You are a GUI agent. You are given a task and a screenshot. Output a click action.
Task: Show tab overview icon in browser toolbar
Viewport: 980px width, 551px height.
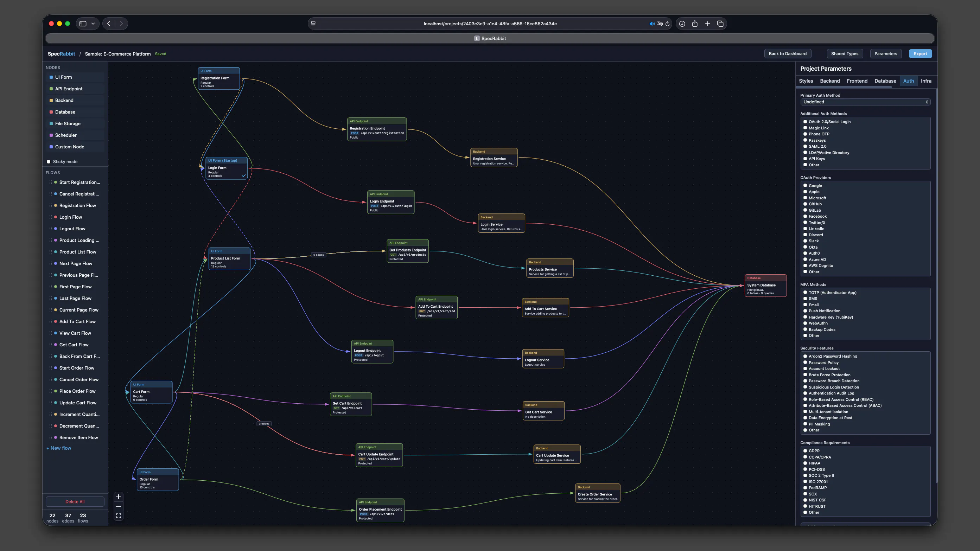pyautogui.click(x=720, y=24)
